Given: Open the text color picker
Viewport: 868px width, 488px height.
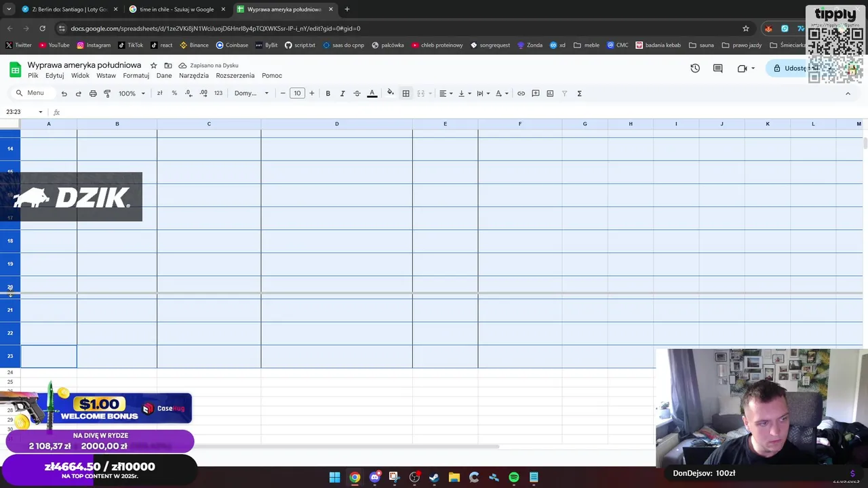Looking at the screenshot, I should (x=372, y=94).
